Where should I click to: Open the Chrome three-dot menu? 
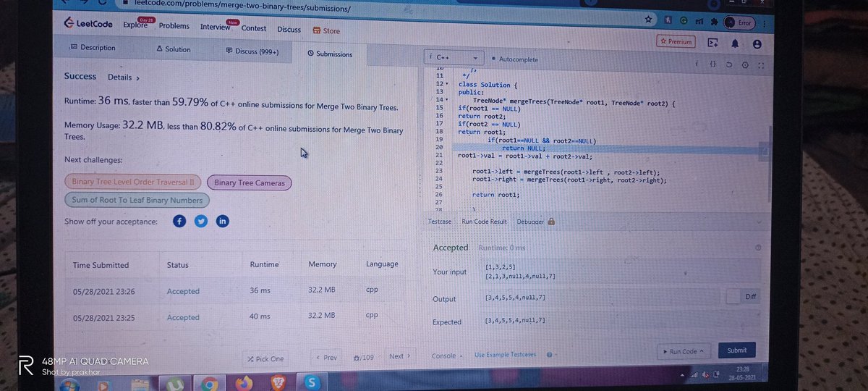(764, 24)
